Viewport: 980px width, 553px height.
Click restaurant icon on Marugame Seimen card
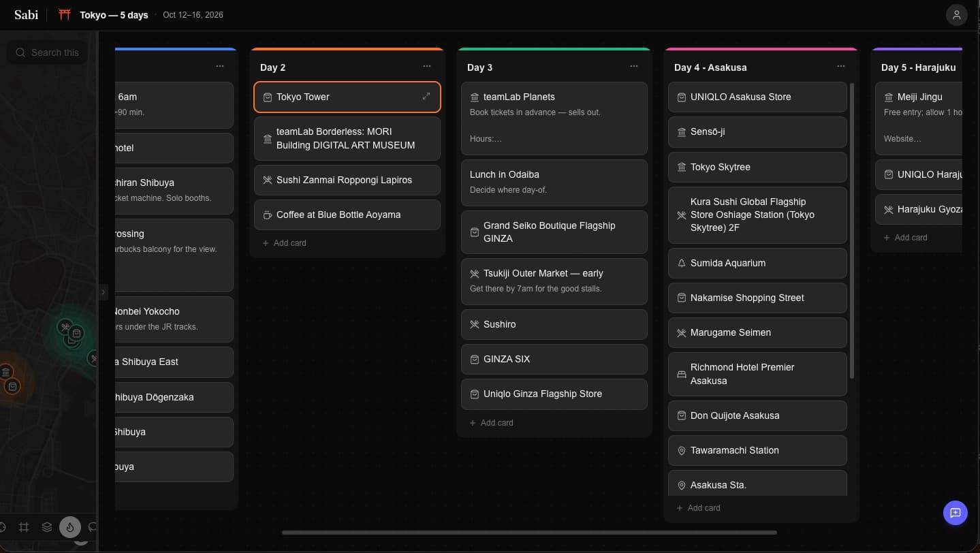click(x=682, y=333)
